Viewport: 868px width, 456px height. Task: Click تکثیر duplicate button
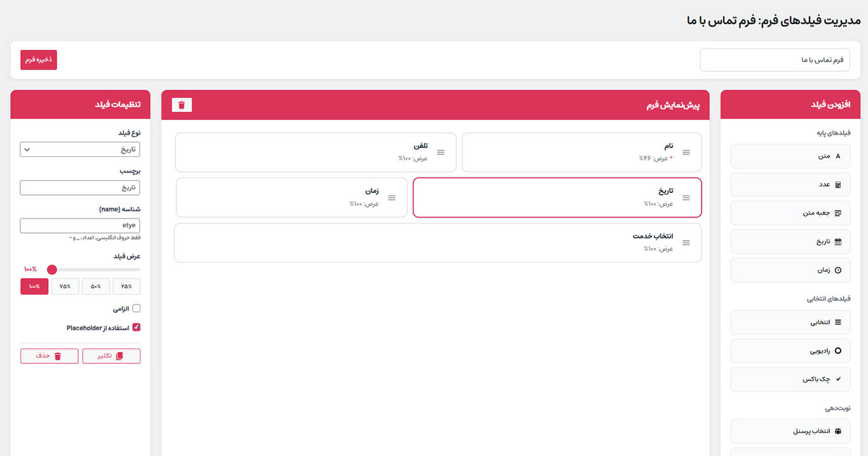click(111, 356)
